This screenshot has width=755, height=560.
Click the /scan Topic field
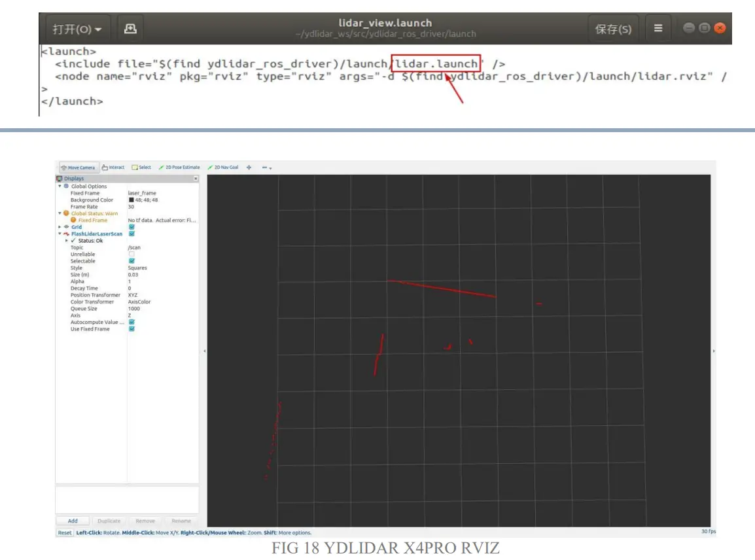(x=135, y=247)
